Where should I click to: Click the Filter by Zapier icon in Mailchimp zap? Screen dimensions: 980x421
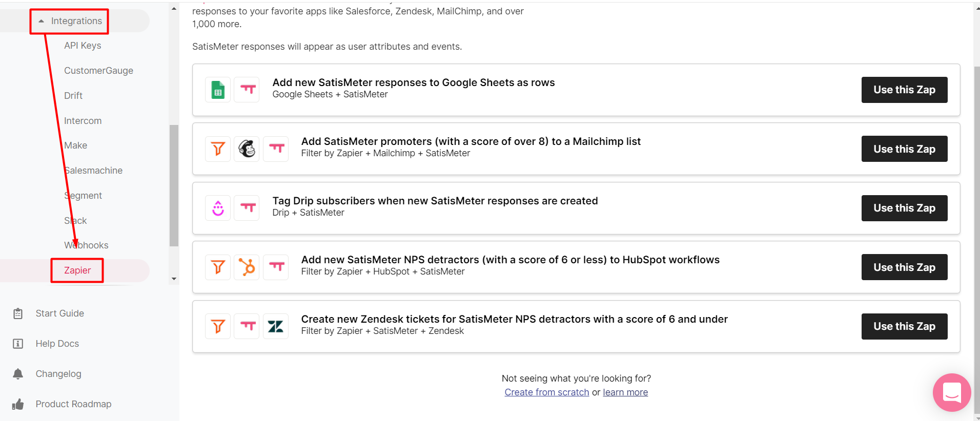[218, 149]
